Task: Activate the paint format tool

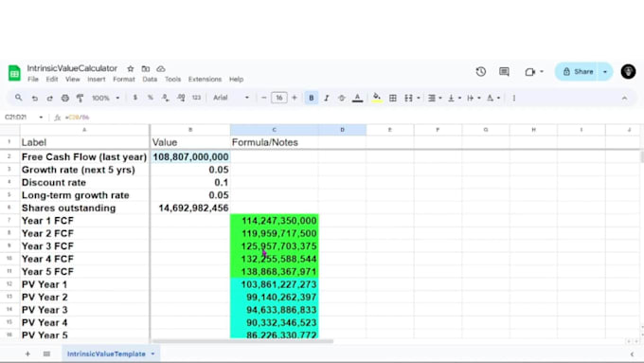Action: coord(80,98)
